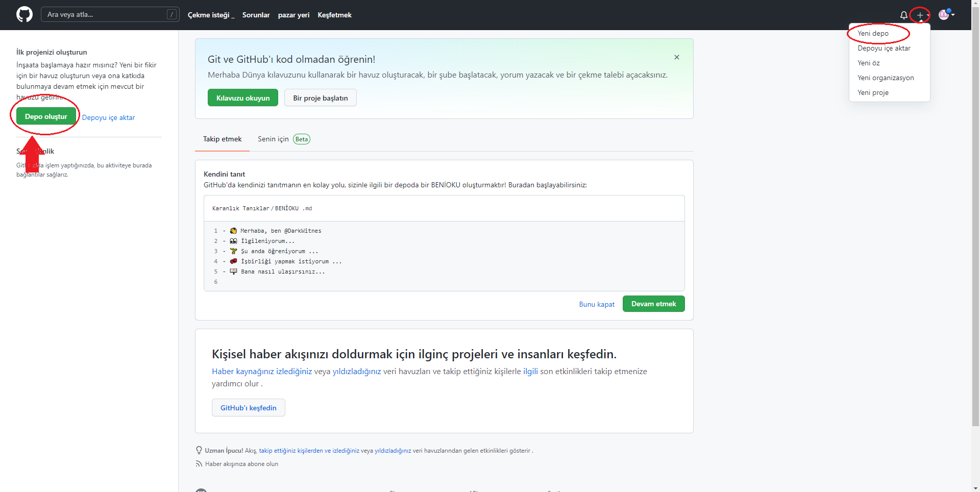Focus the 'Ara veya atla...' search field

pos(110,15)
